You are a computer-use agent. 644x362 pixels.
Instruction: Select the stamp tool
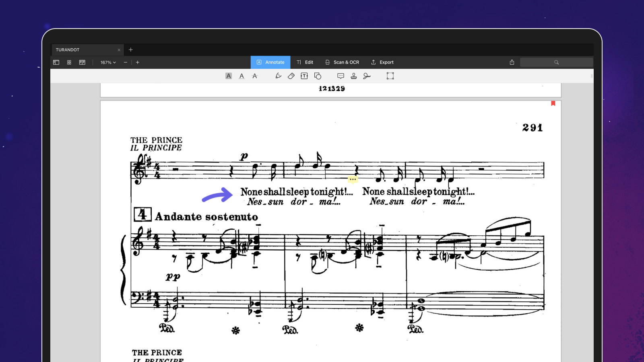click(354, 76)
